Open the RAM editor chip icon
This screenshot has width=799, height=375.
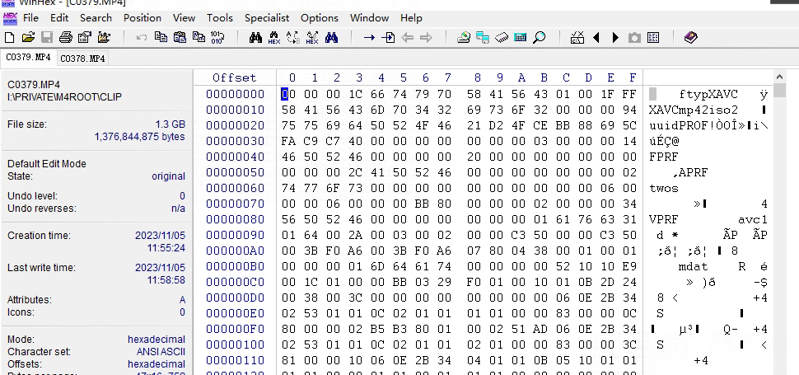tap(501, 37)
